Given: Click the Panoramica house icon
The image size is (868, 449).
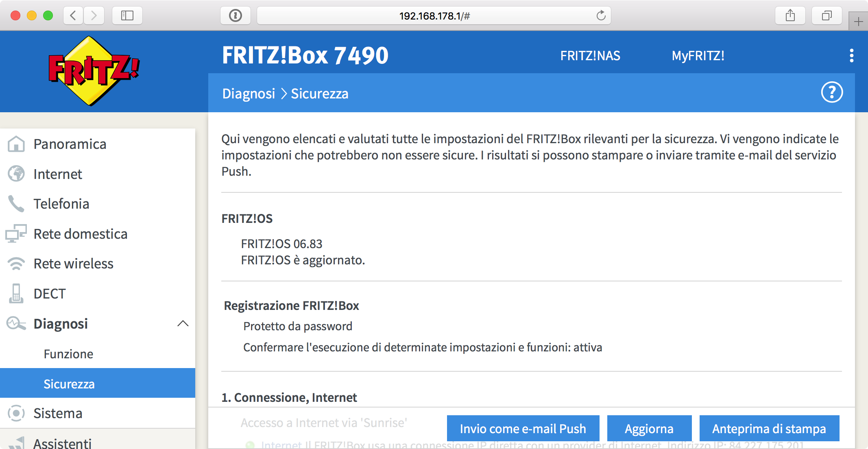Looking at the screenshot, I should 16,144.
